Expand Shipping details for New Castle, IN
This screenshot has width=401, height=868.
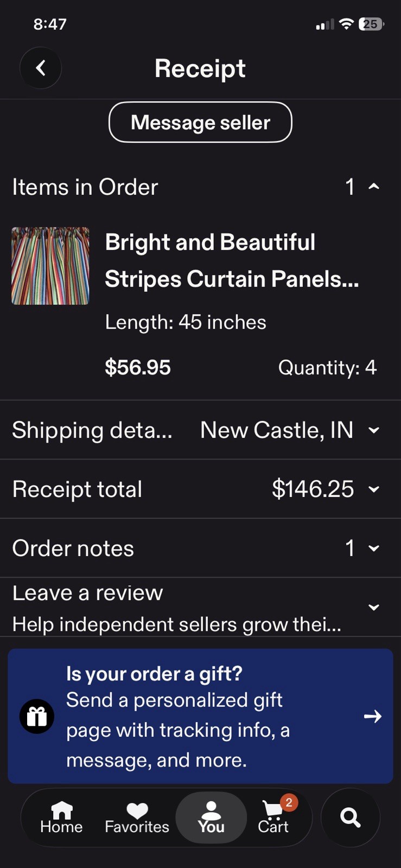200,430
